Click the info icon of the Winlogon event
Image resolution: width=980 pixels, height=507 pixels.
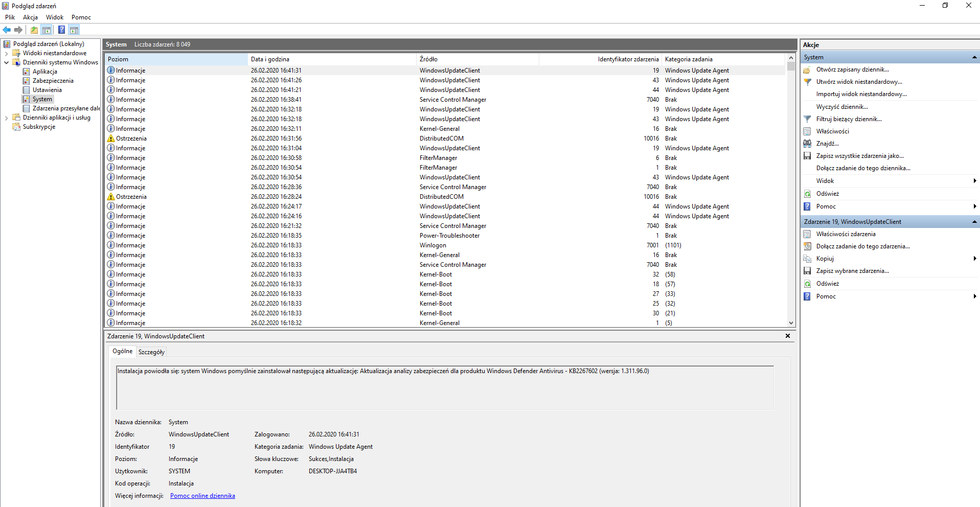111,245
